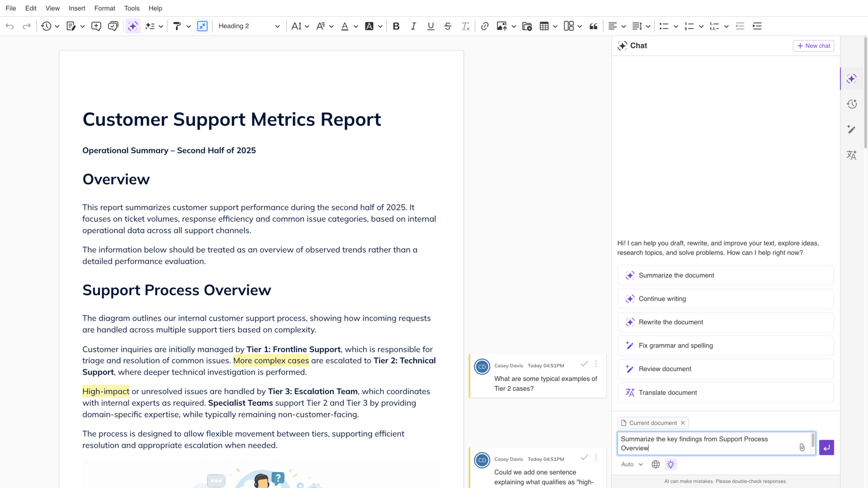The height and width of the screenshot is (488, 868).
Task: Increase indent of the paragraph
Action: pyautogui.click(x=757, y=26)
